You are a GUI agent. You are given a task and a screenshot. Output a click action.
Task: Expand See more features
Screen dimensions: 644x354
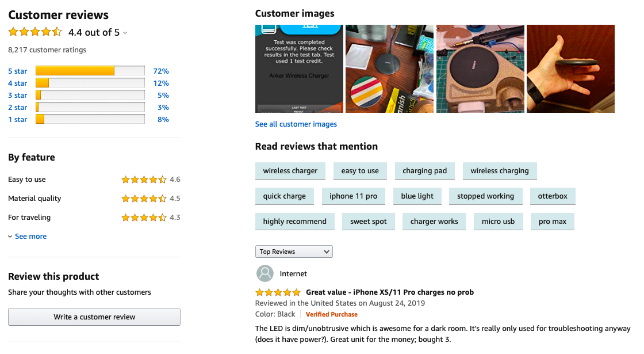point(28,237)
